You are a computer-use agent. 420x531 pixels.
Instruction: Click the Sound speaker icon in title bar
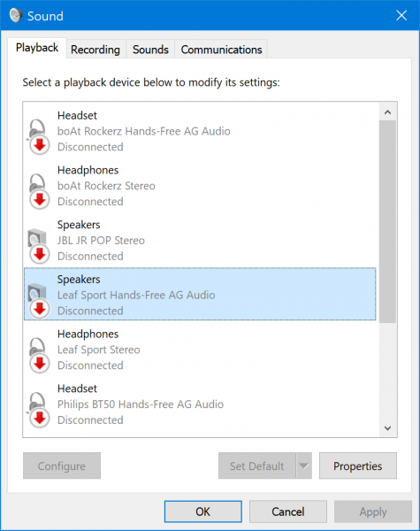(x=16, y=16)
